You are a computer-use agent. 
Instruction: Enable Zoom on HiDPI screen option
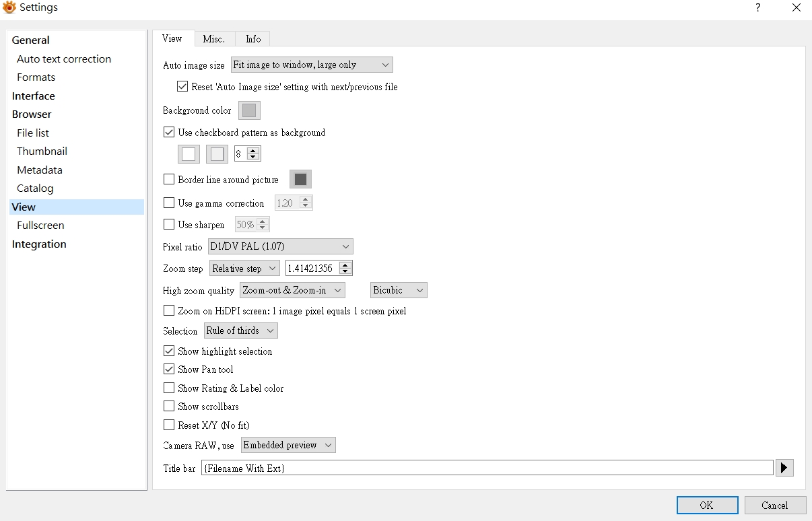point(169,310)
